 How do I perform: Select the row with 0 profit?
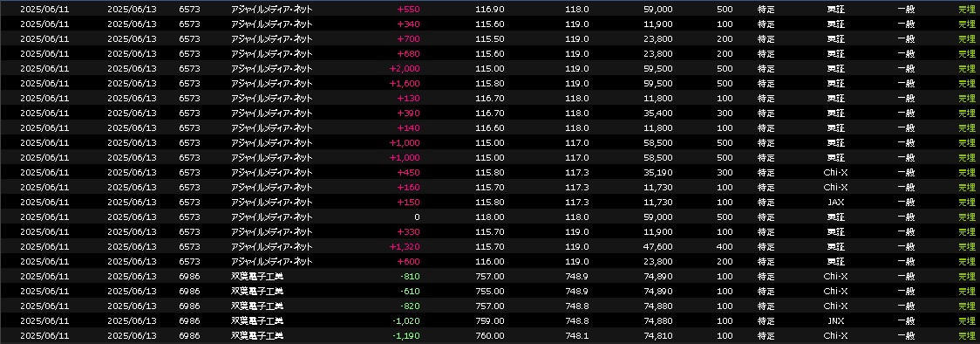(x=490, y=217)
